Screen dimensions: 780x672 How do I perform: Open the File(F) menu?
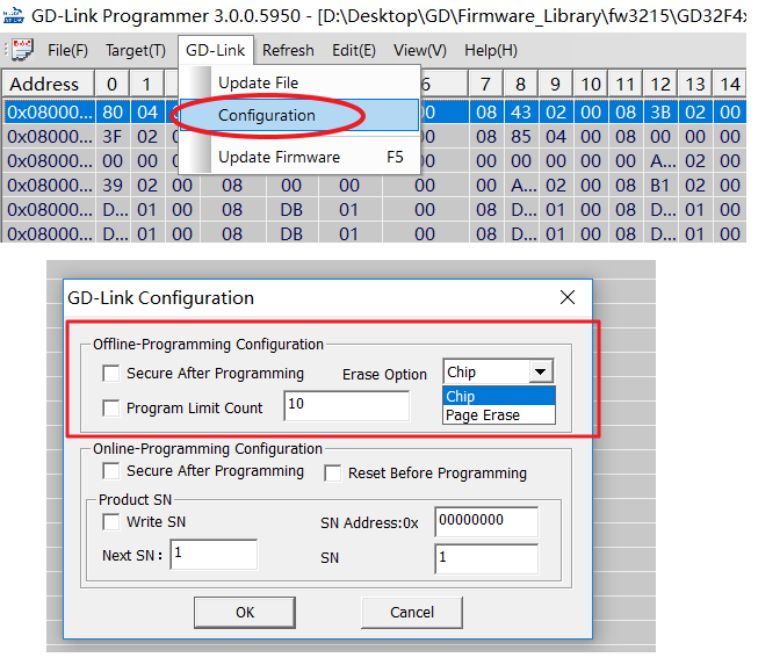click(x=68, y=50)
